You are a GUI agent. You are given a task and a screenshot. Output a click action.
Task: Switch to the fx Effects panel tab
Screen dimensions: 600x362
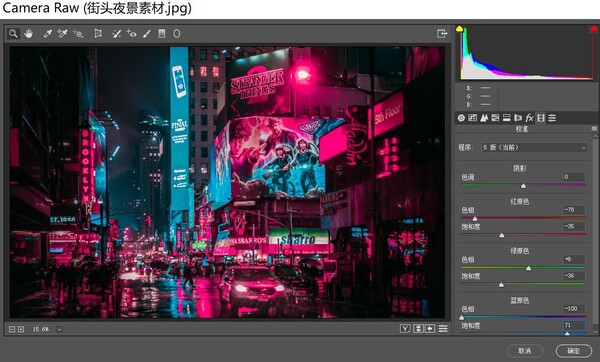(529, 118)
